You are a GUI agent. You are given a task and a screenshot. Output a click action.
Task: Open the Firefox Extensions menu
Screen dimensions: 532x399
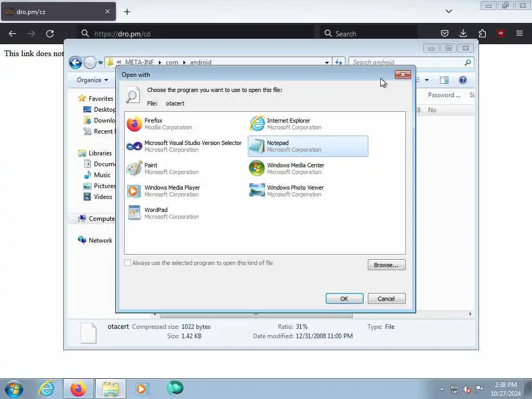click(482, 33)
